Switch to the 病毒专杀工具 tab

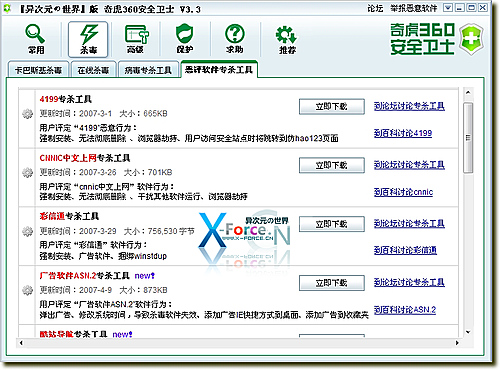pos(148,70)
